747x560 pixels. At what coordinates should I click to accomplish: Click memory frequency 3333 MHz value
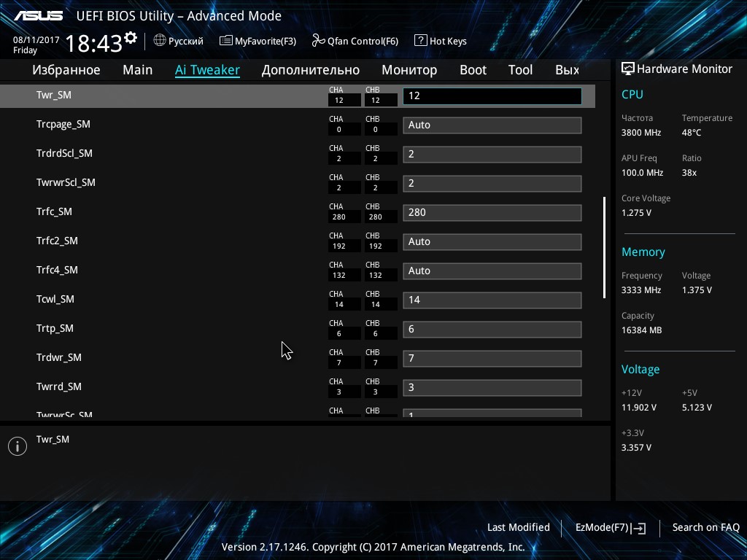[x=641, y=290]
